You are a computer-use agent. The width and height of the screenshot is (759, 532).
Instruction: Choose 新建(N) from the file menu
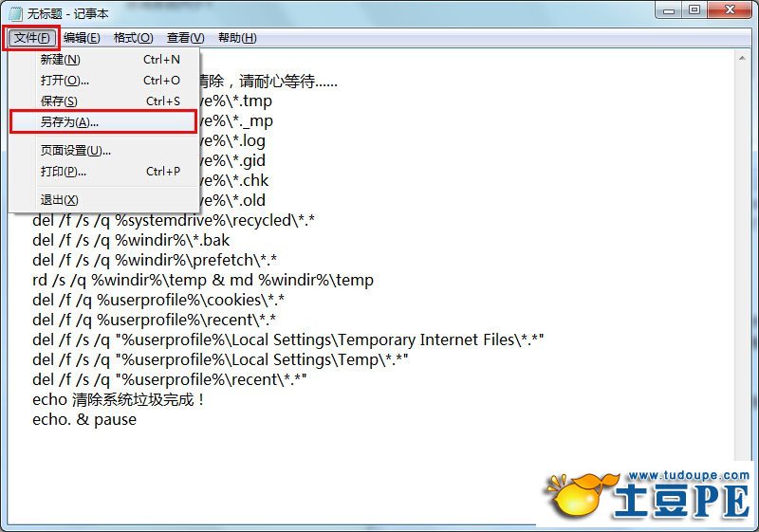coord(111,60)
